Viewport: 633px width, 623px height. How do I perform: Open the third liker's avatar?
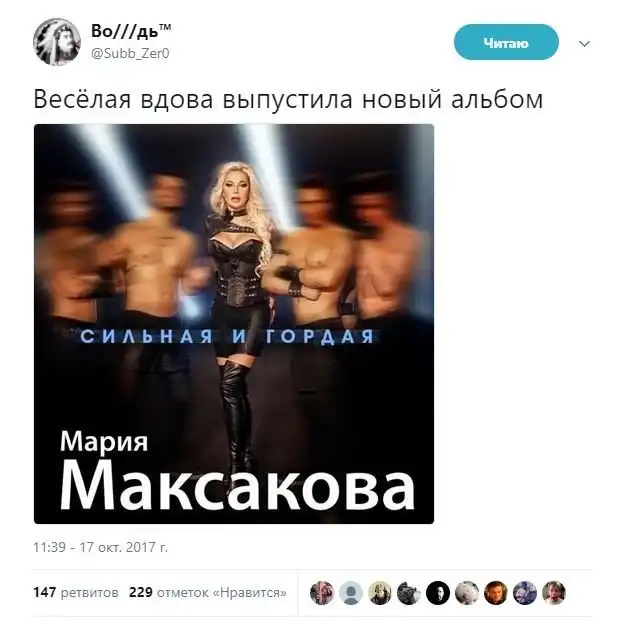coord(380,593)
